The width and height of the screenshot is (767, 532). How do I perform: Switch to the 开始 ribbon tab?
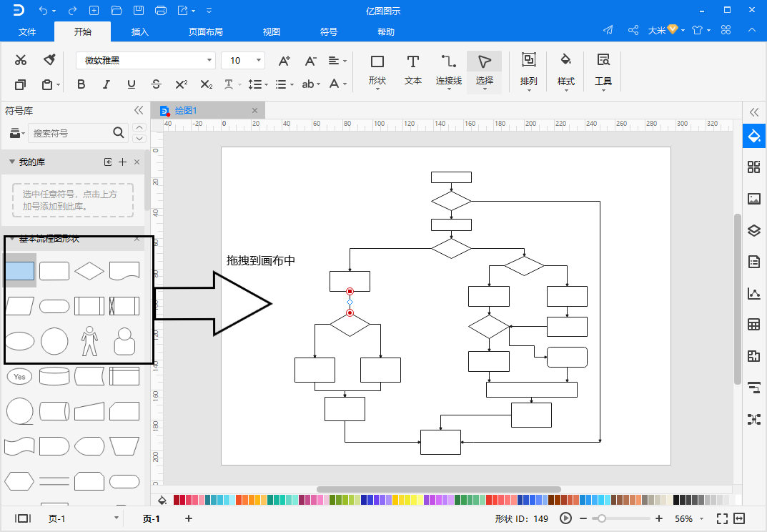pyautogui.click(x=83, y=31)
